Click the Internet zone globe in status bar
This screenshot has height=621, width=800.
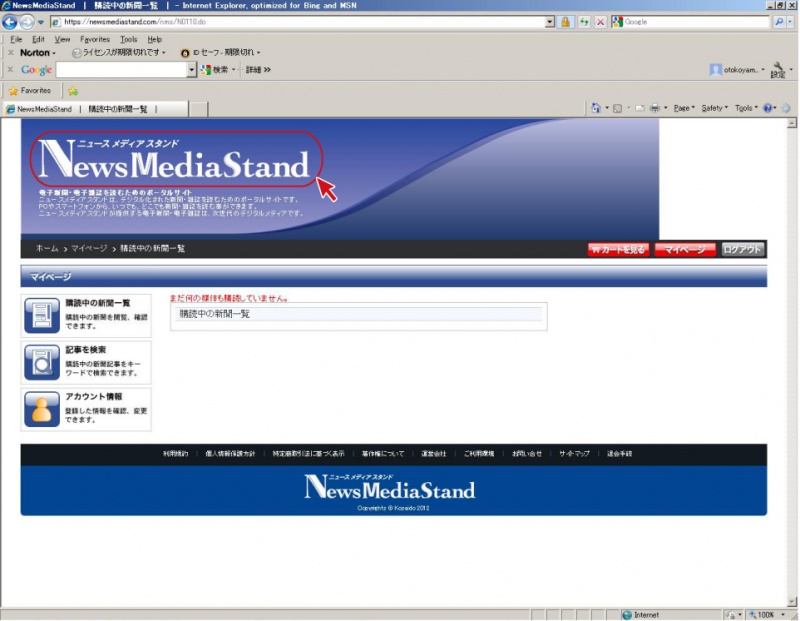(x=627, y=615)
